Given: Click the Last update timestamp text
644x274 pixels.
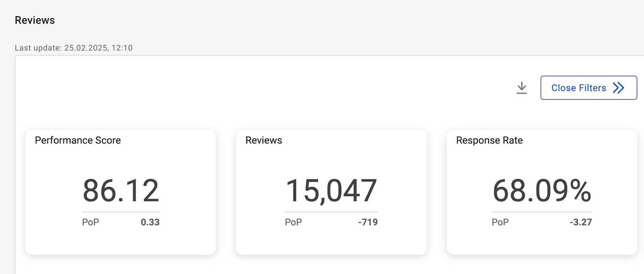Looking at the screenshot, I should click(74, 48).
